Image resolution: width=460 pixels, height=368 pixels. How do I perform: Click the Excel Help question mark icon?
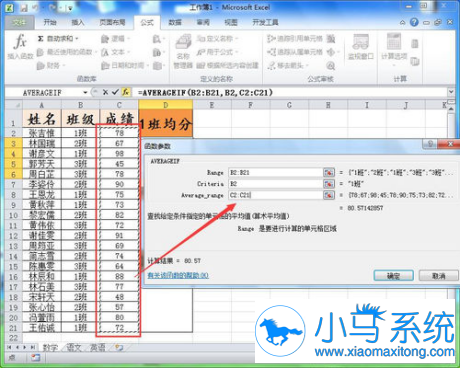coord(414,22)
